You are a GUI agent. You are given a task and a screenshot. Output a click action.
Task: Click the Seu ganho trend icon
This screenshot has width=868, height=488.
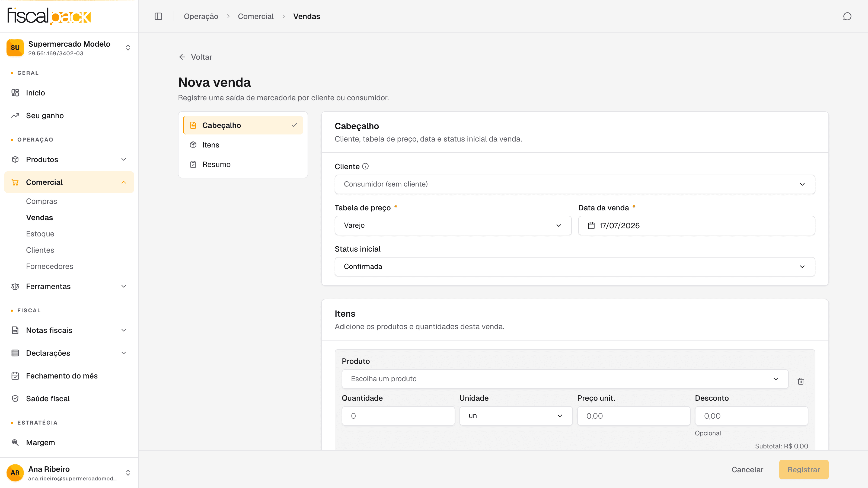pyautogui.click(x=15, y=115)
